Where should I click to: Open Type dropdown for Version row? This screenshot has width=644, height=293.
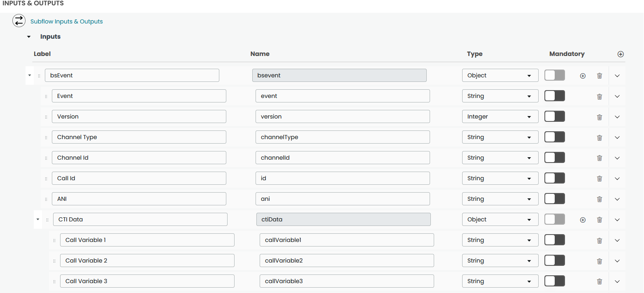pos(500,116)
